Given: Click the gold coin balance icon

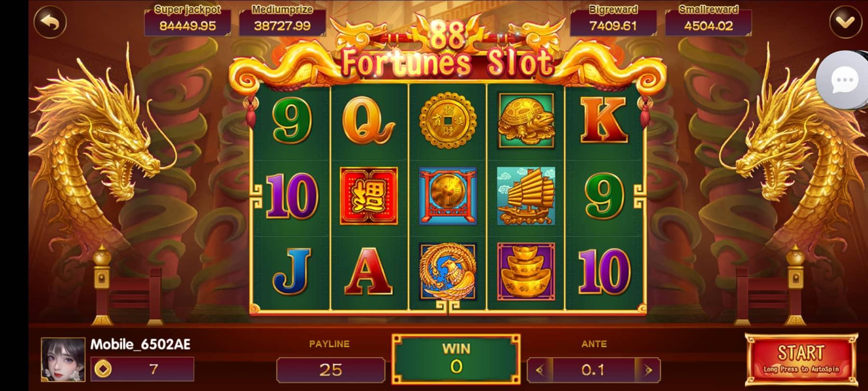Looking at the screenshot, I should 103,369.
